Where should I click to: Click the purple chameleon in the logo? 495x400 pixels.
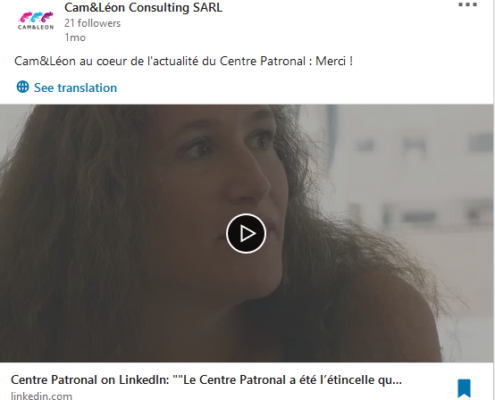pos(47,17)
